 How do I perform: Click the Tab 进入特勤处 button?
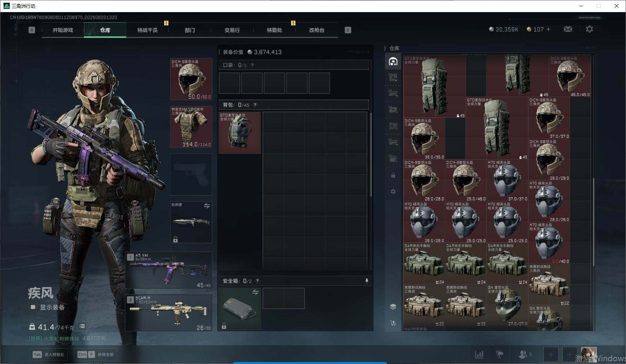48,354
